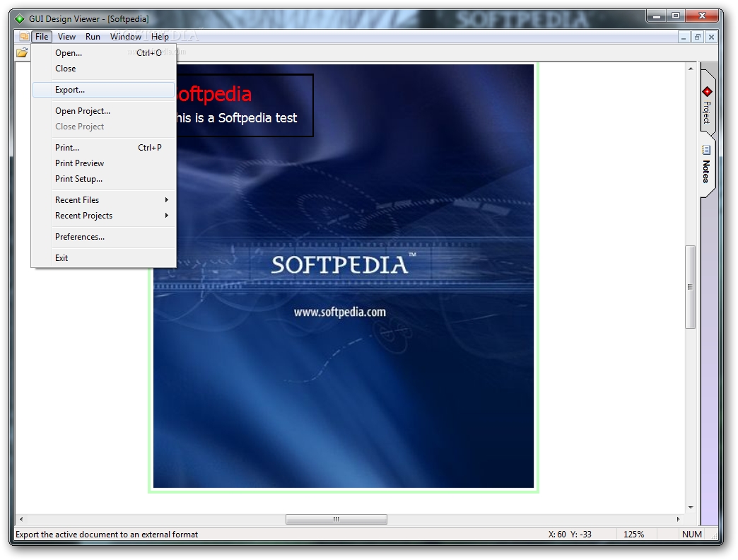This screenshot has width=738, height=560.
Task: Click the green diamond app icon in title bar
Action: [x=19, y=19]
